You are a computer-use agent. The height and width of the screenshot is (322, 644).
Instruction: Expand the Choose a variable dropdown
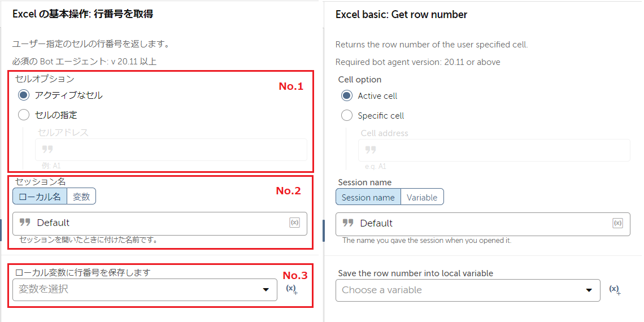point(468,290)
